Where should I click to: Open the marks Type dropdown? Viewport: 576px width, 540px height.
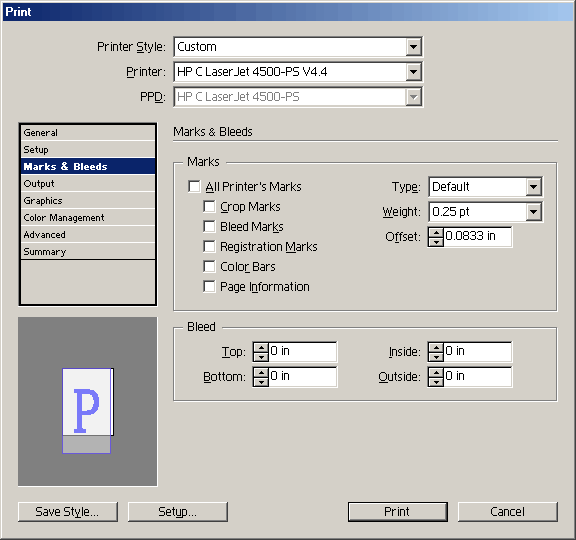(533, 187)
